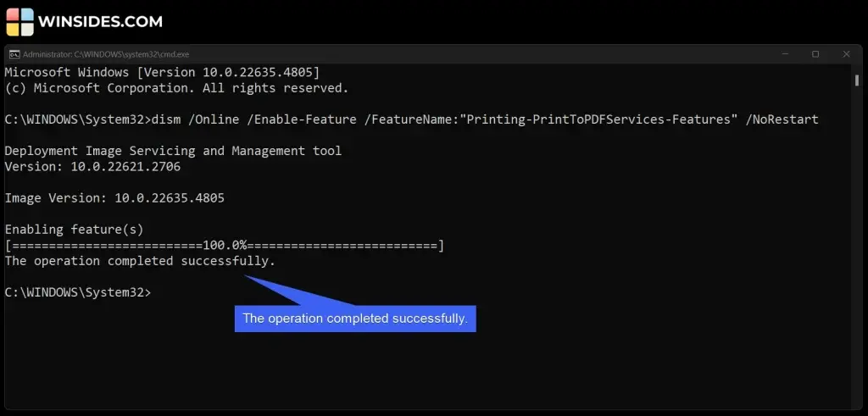
Task: Click the Microsoft Corporation copyright line
Action: pos(176,88)
